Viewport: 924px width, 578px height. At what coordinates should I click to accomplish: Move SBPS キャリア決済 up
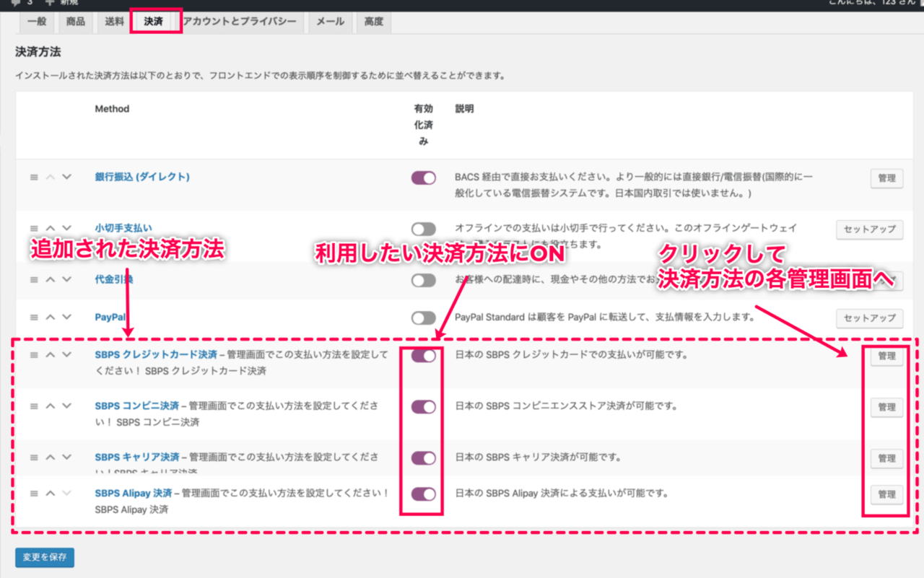pos(51,457)
